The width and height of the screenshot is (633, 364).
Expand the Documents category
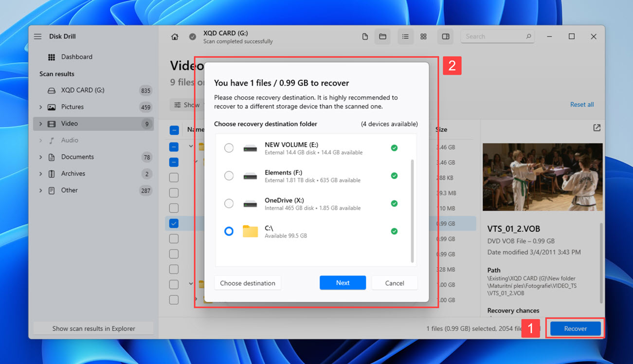coord(40,157)
